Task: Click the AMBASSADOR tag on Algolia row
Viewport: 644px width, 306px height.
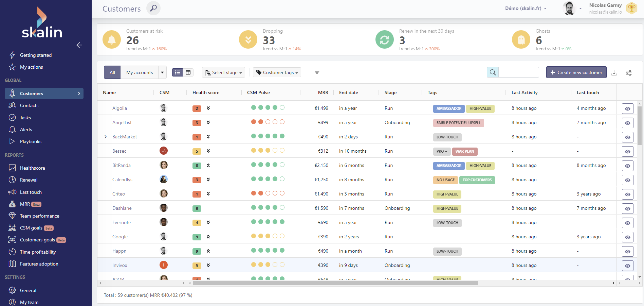Action: click(x=449, y=108)
